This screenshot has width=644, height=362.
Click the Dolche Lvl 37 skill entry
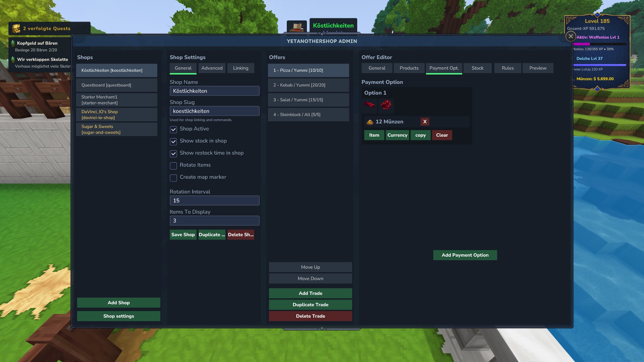tap(590, 58)
